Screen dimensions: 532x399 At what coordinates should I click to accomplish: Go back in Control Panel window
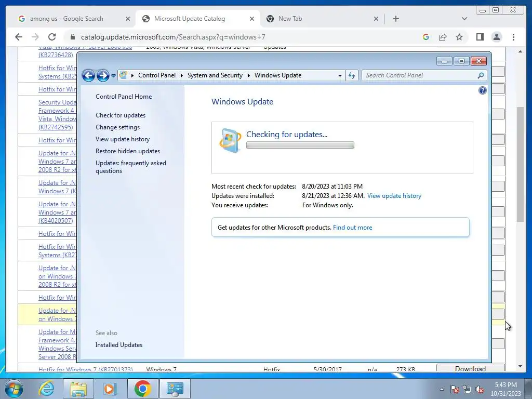click(88, 75)
